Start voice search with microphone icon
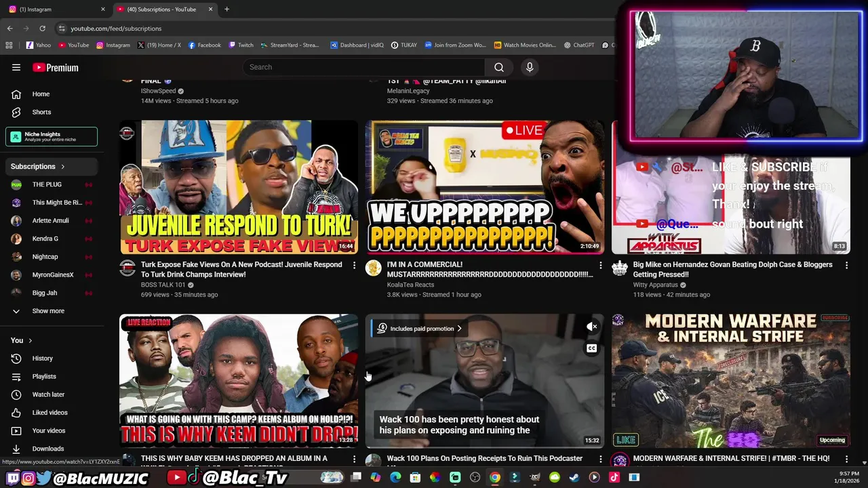868x488 pixels. [x=530, y=67]
